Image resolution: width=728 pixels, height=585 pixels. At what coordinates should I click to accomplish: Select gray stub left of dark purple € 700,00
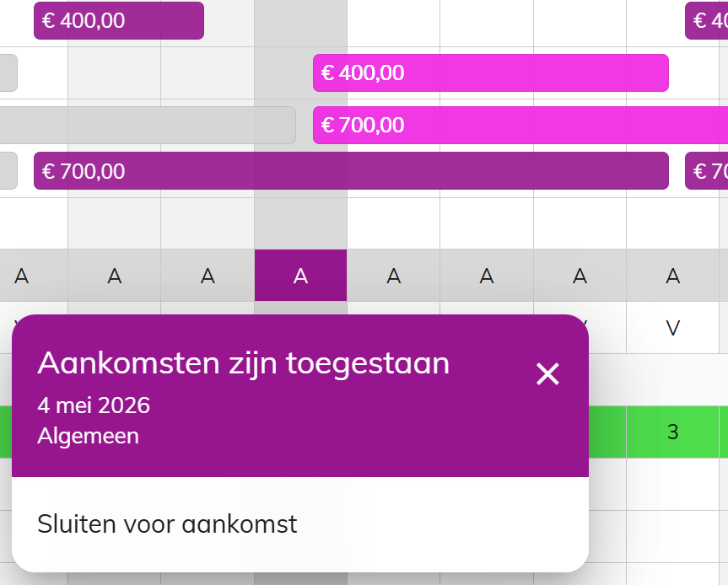click(8, 171)
